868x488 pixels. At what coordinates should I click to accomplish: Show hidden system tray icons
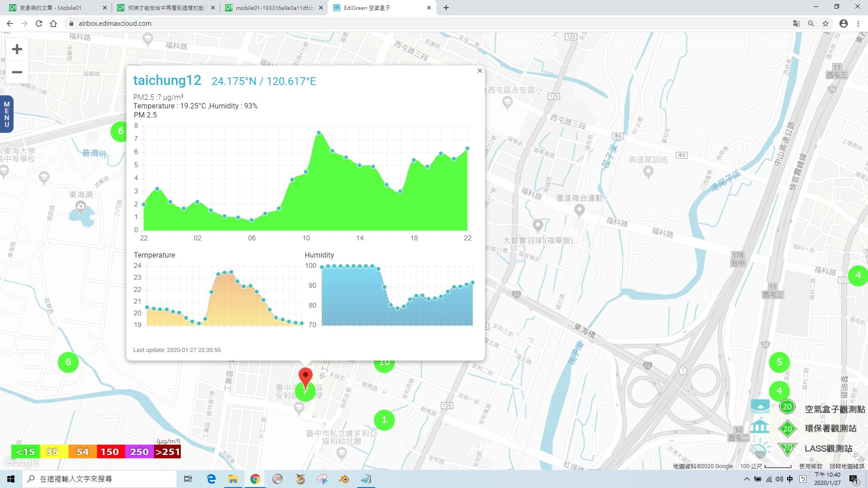point(746,479)
